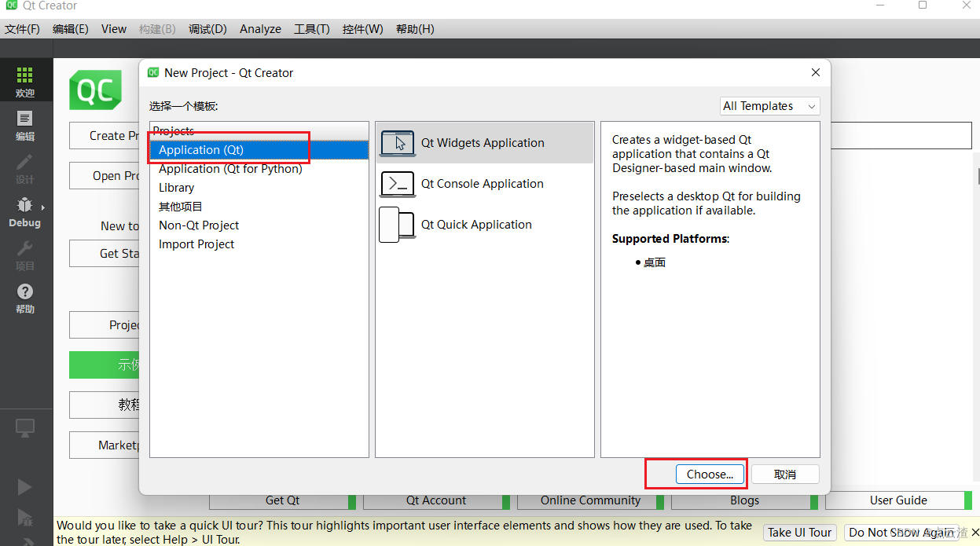Select Application (Qt for Python) category
The width and height of the screenshot is (980, 546).
click(259, 169)
